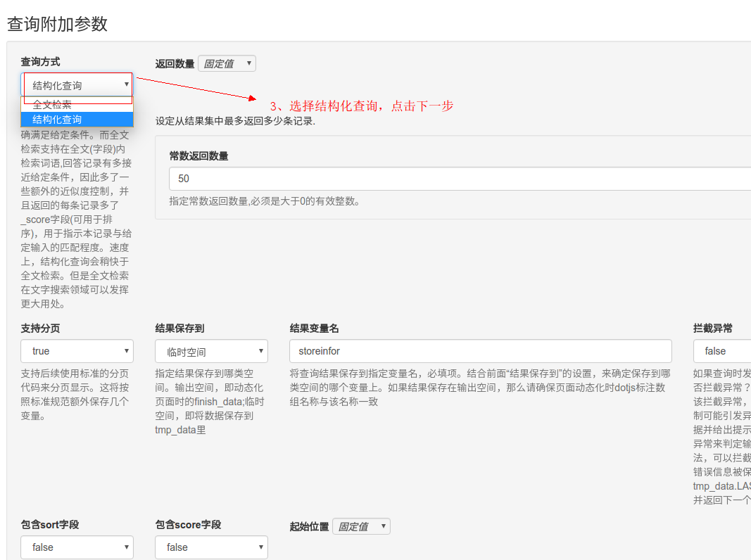Open the 返回数量 固定值 dropdown
The height and width of the screenshot is (560, 751).
tap(227, 63)
